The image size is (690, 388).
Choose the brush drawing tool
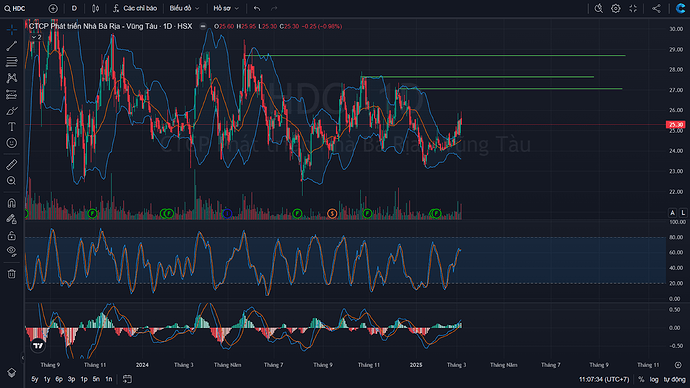point(11,111)
